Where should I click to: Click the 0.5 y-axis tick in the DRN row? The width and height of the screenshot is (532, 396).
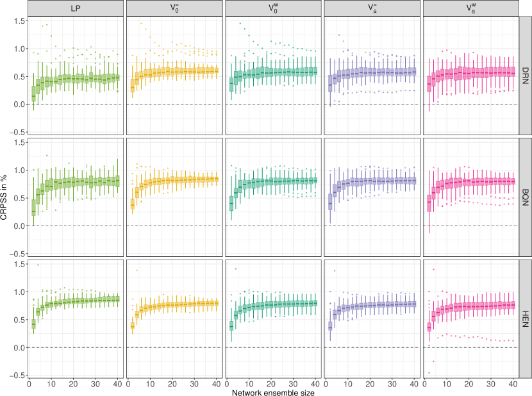pyautogui.click(x=19, y=77)
